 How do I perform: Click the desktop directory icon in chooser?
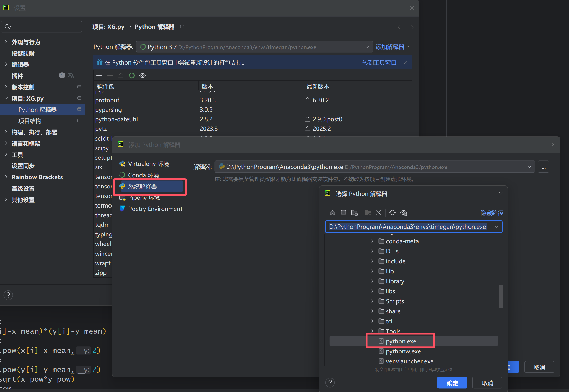[343, 213]
